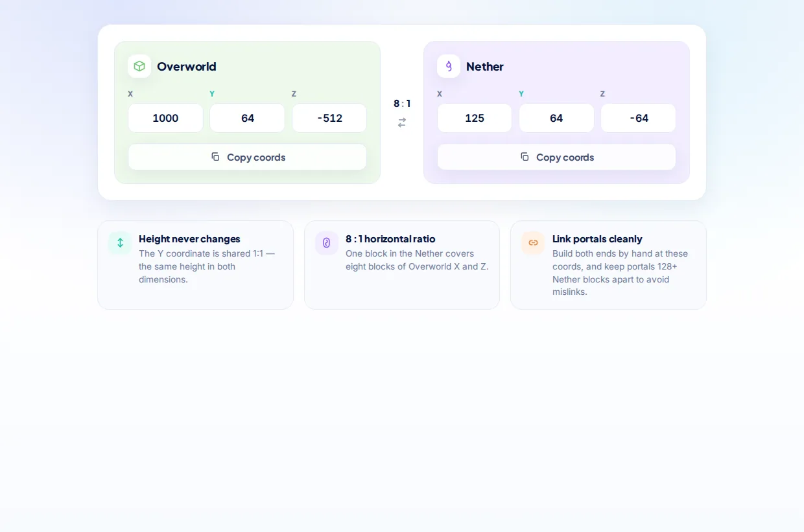Click the swap arrows icon under 8 : 1
The image size is (804, 532).
(x=402, y=122)
